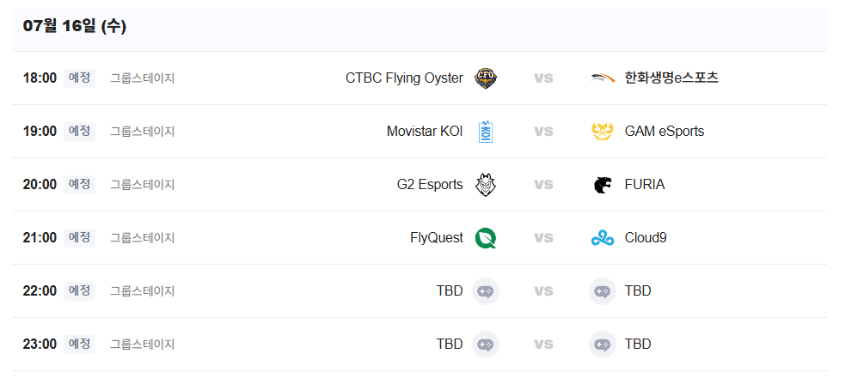The height and width of the screenshot is (392, 853).
Task: Click the FlyQuest team name
Action: (437, 238)
